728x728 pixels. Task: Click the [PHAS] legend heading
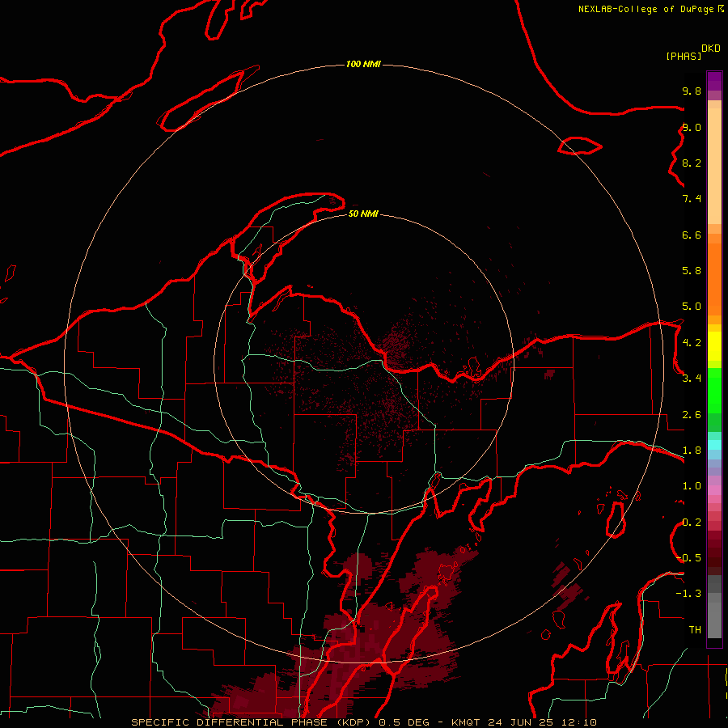click(x=684, y=56)
